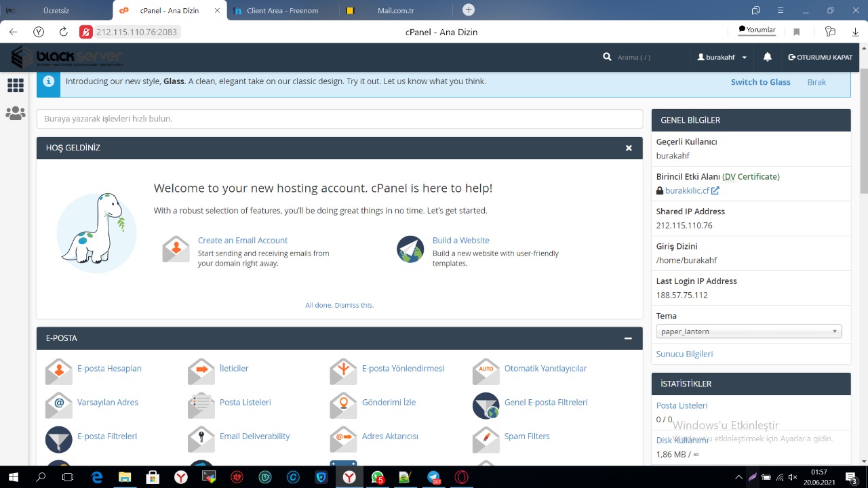868x488 pixels.
Task: Click OTURUMU KAPAT to log out
Action: pyautogui.click(x=820, y=58)
